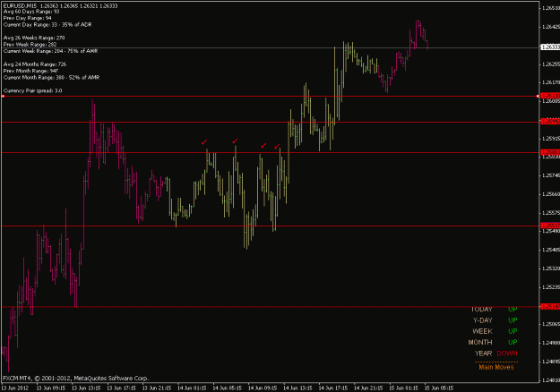Select 'Current Week Range: 204 - 75%' line
This screenshot has width=560, height=392.
pyautogui.click(x=50, y=51)
